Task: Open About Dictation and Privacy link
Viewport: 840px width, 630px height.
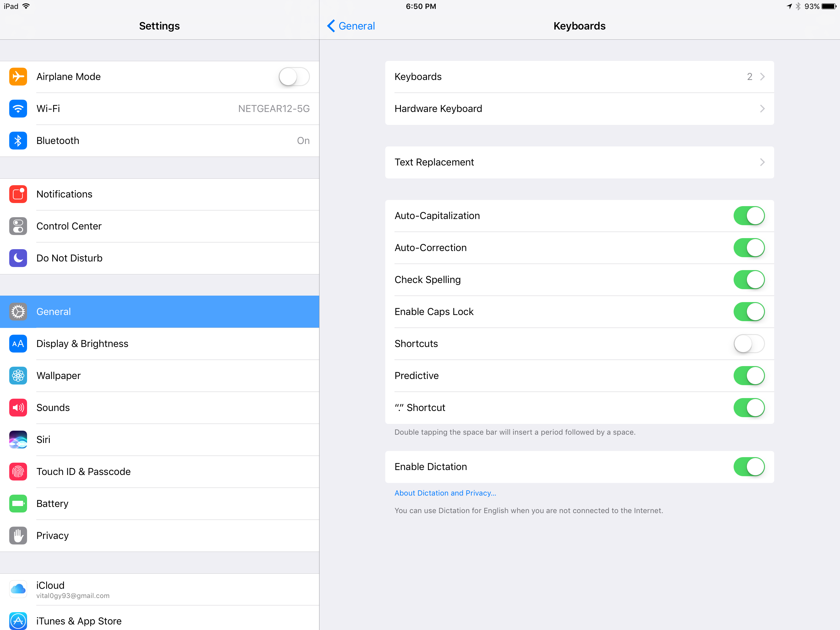Action: pyautogui.click(x=445, y=493)
